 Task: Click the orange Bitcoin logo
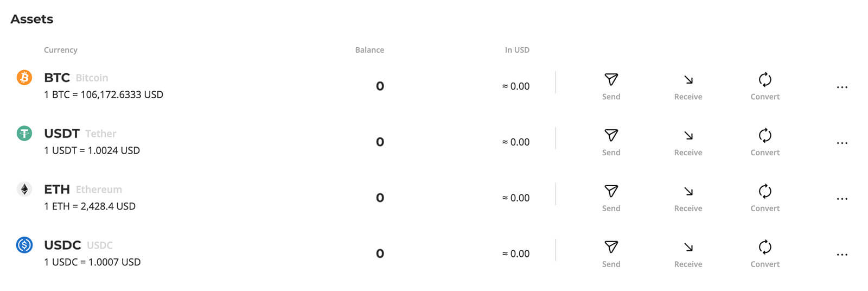click(24, 78)
